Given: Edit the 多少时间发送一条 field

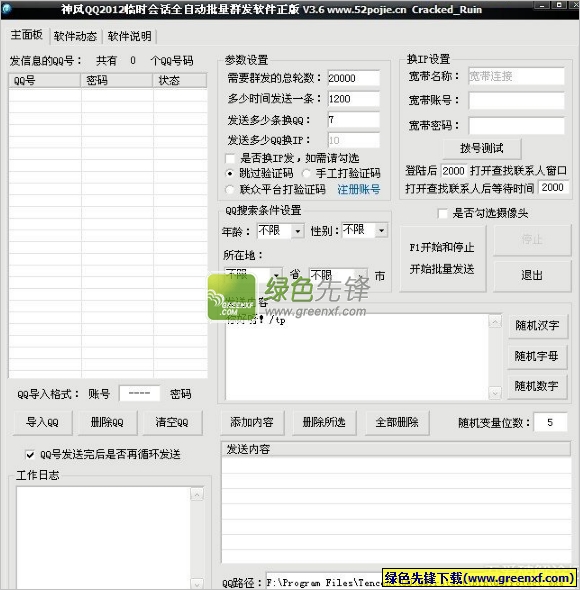Looking at the screenshot, I should pos(353,99).
